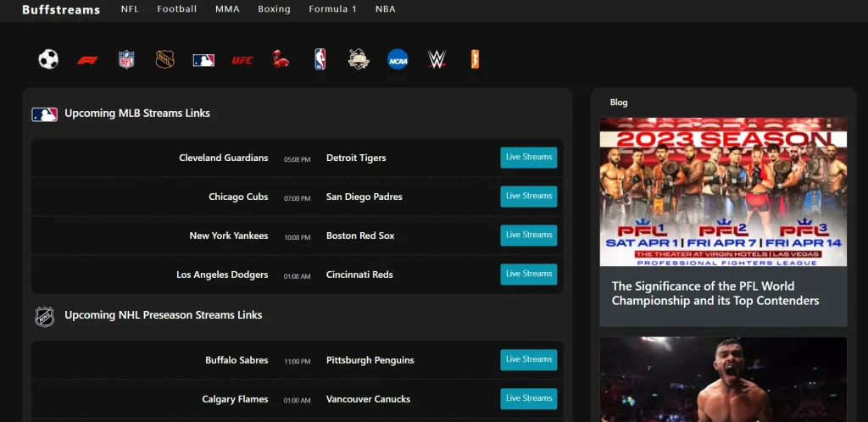Select the UFC logo icon
This screenshot has width=868, height=422.
[x=242, y=60]
